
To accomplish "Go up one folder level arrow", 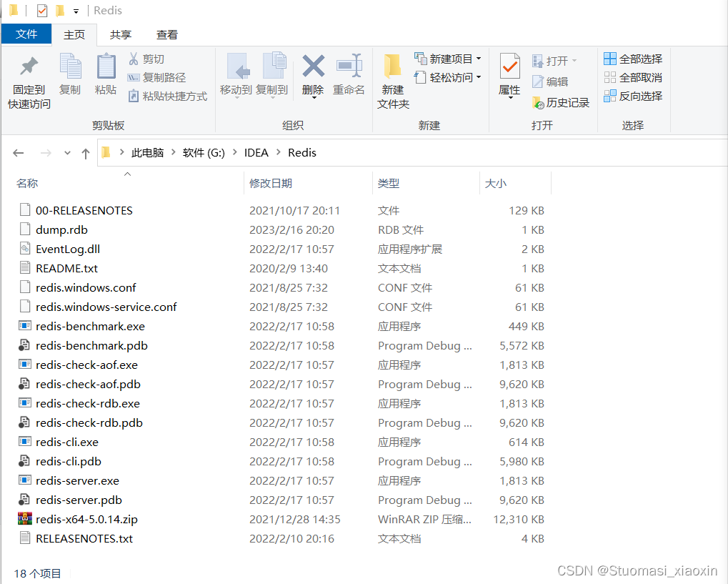I will (86, 153).
